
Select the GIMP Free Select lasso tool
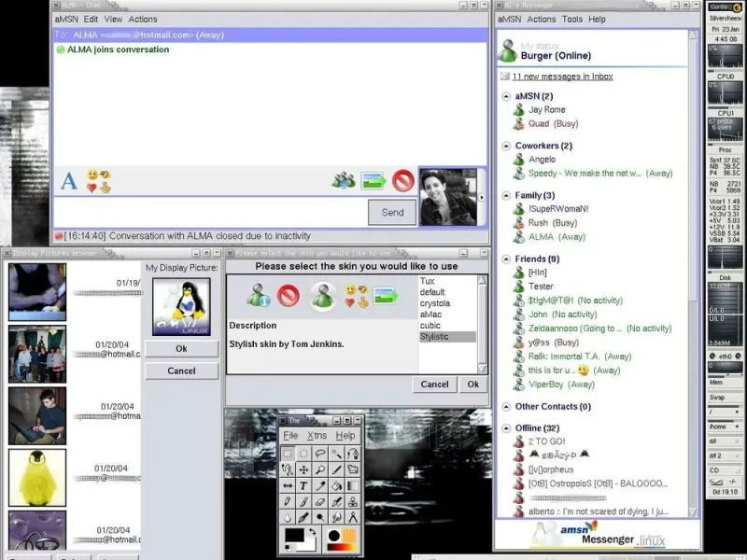point(320,454)
